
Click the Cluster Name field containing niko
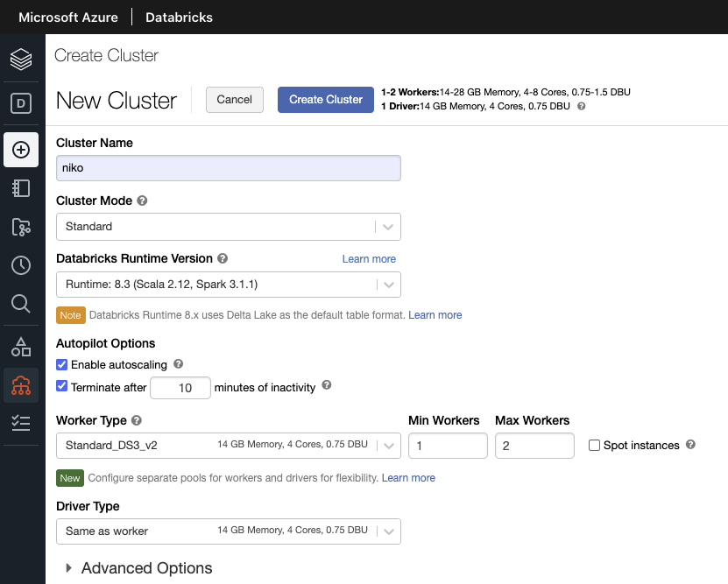(229, 168)
